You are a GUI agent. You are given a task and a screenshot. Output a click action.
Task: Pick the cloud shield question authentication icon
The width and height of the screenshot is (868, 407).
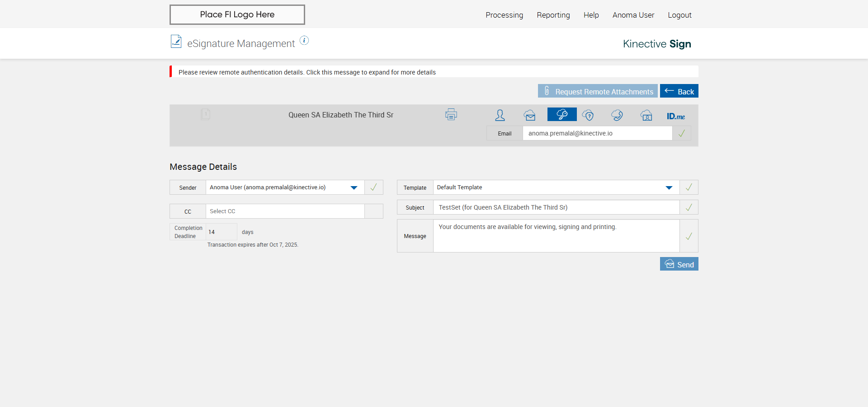click(588, 115)
